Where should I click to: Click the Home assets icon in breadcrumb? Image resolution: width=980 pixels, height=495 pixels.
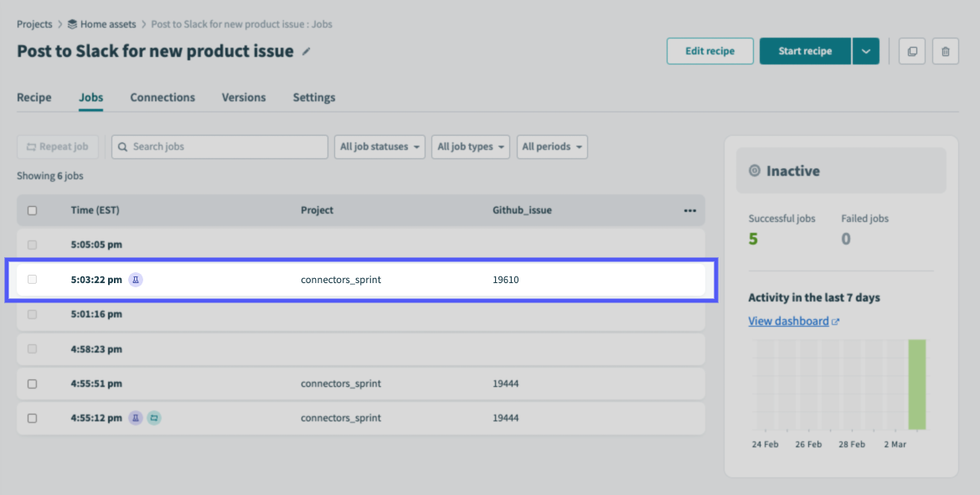click(72, 24)
